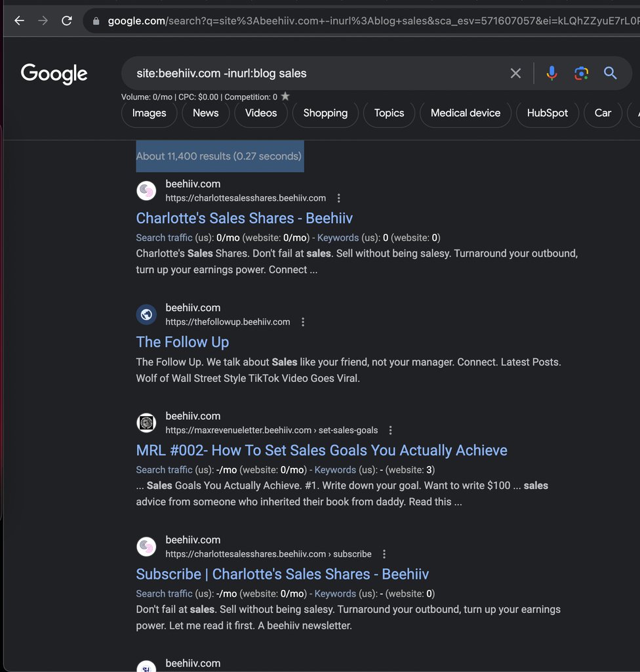The height and width of the screenshot is (672, 640).
Task: Open the three-dot menu beside thefollowup.beehiiv.com
Action: (x=303, y=322)
